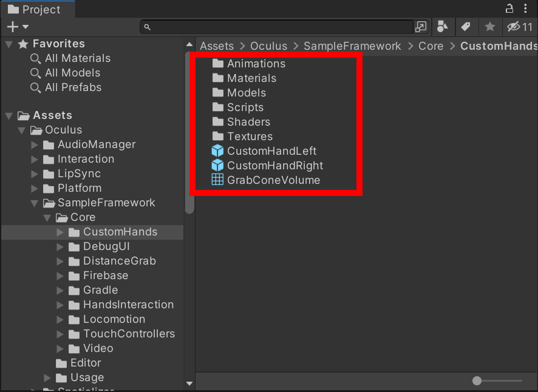
Task: Select the Animations folder icon
Action: click(x=217, y=64)
